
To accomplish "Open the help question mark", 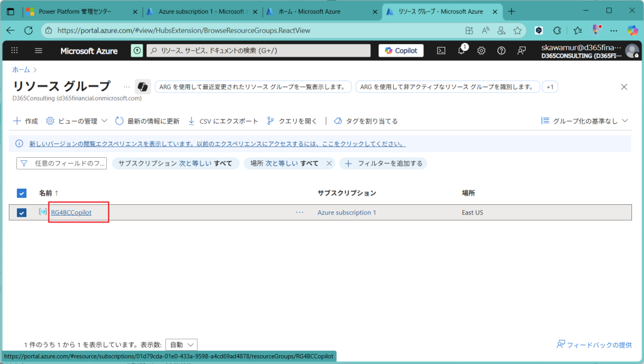I will click(501, 50).
